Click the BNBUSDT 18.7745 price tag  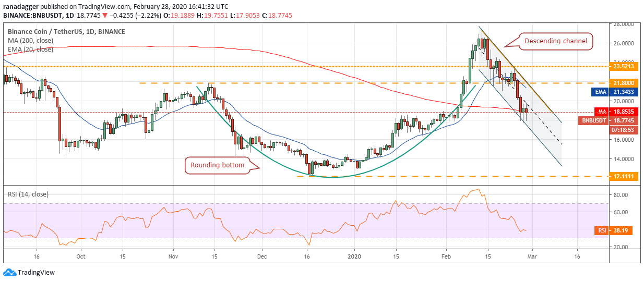pyautogui.click(x=609, y=120)
